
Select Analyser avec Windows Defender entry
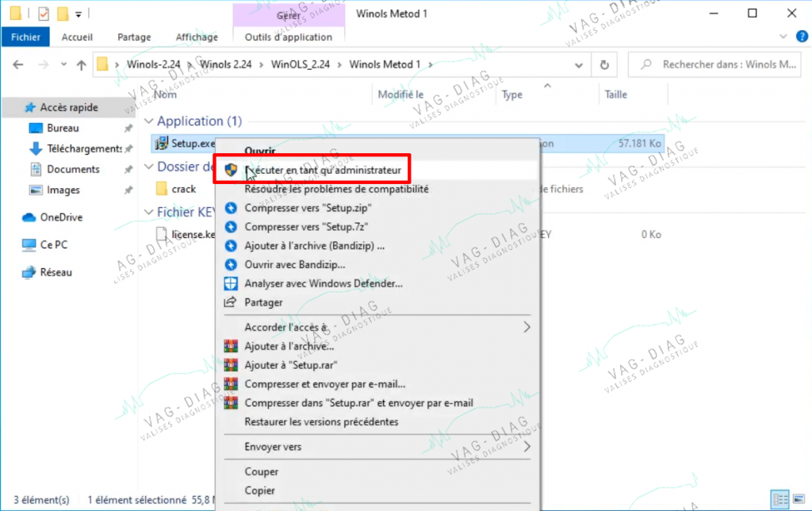coord(324,283)
